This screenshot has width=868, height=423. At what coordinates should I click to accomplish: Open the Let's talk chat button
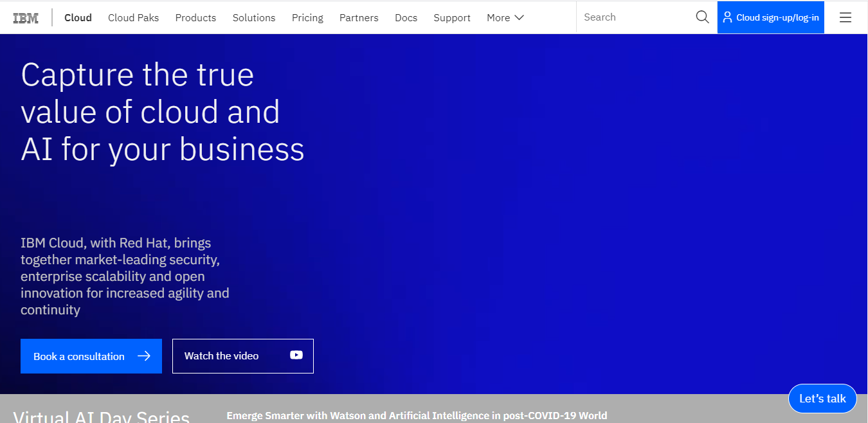click(x=822, y=399)
